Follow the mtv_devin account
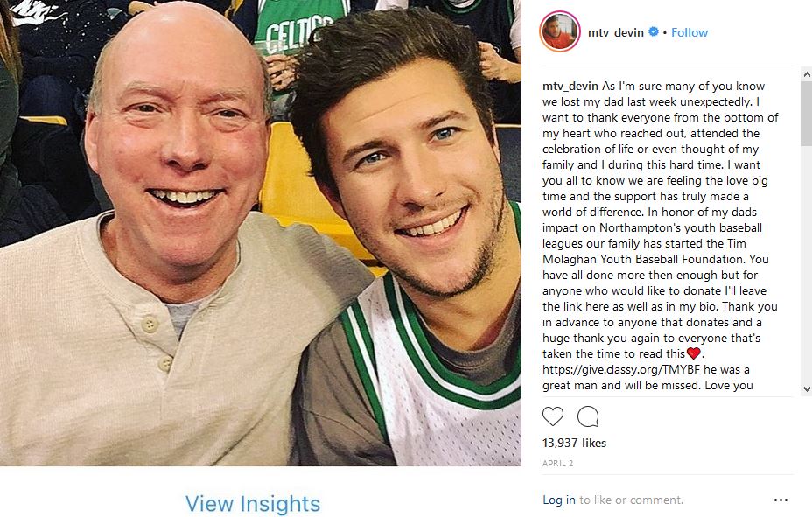The height and width of the screenshot is (517, 812). pyautogui.click(x=689, y=32)
